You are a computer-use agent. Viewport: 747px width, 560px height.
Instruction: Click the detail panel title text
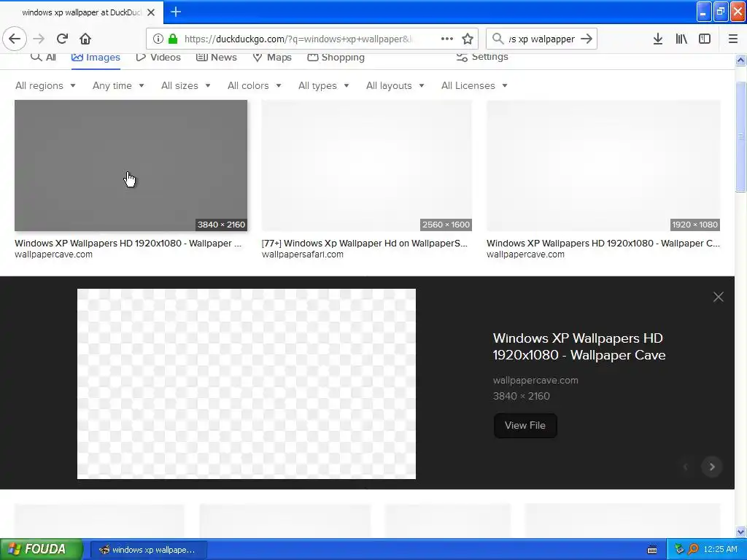[x=578, y=346]
